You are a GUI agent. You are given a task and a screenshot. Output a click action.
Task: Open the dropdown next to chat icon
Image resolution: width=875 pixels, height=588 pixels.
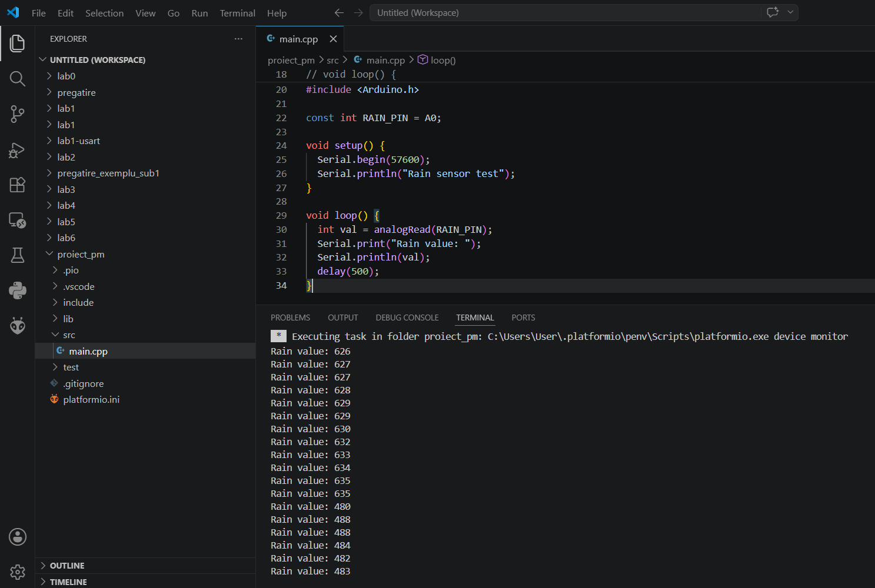(x=790, y=12)
